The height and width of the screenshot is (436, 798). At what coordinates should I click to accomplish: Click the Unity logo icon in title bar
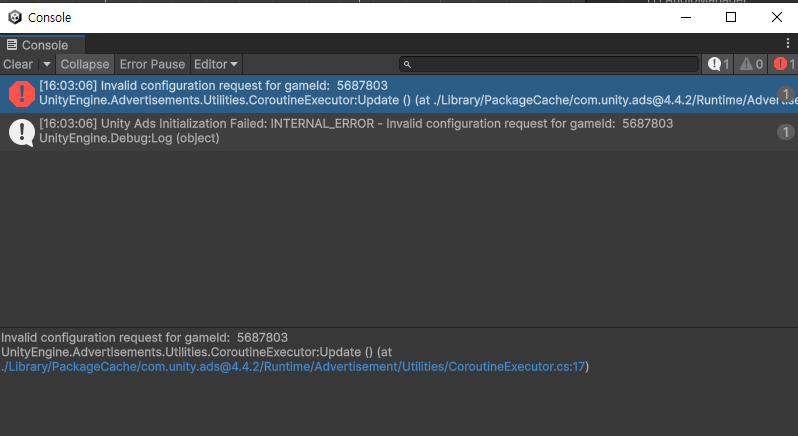[x=15, y=17]
